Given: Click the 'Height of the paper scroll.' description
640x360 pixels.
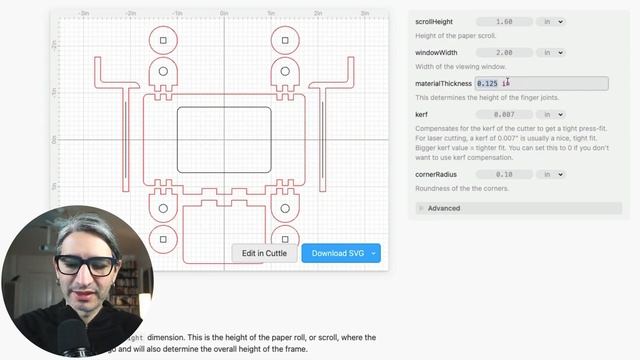Looking at the screenshot, I should 456,36.
